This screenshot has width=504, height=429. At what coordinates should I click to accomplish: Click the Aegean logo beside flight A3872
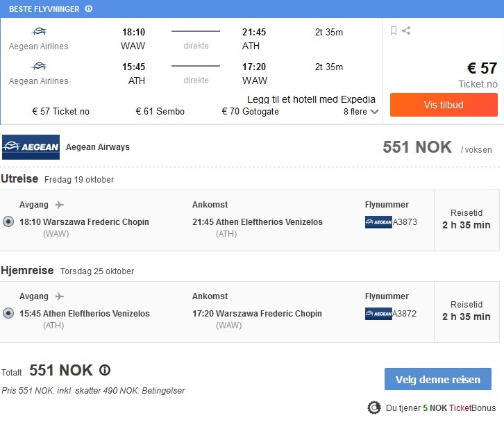click(x=378, y=314)
